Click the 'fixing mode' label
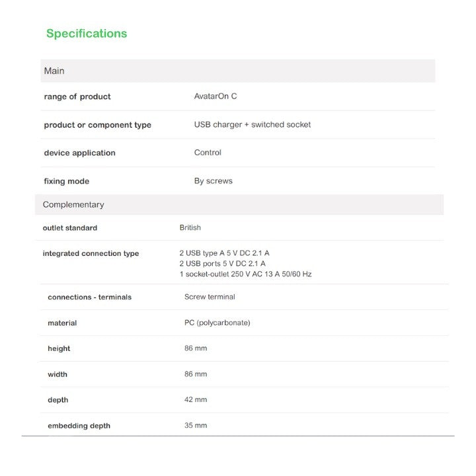 pyautogui.click(x=67, y=181)
